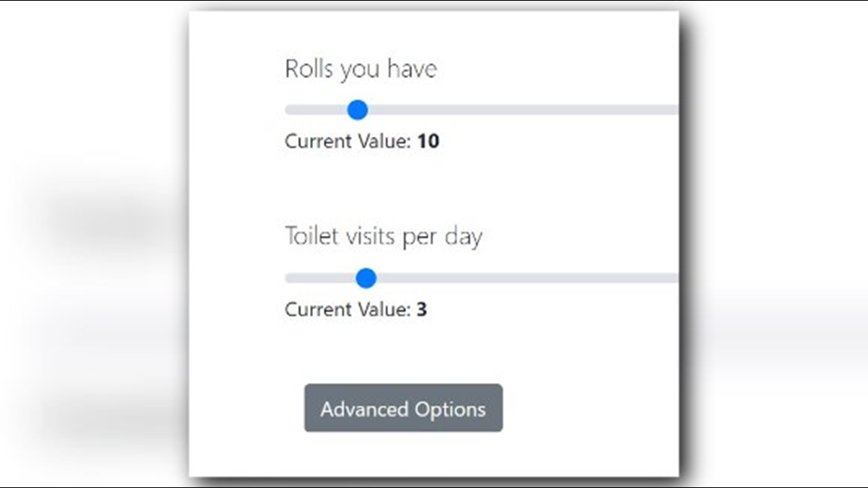The image size is (868, 488).
Task: Click the blurred background right of the panel
Action: 775,244
